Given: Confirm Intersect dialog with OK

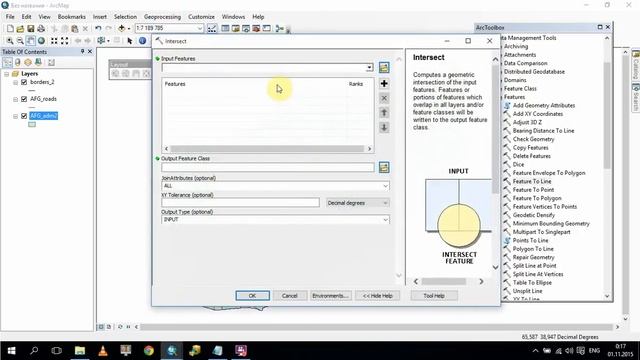Looking at the screenshot, I should (x=252, y=296).
